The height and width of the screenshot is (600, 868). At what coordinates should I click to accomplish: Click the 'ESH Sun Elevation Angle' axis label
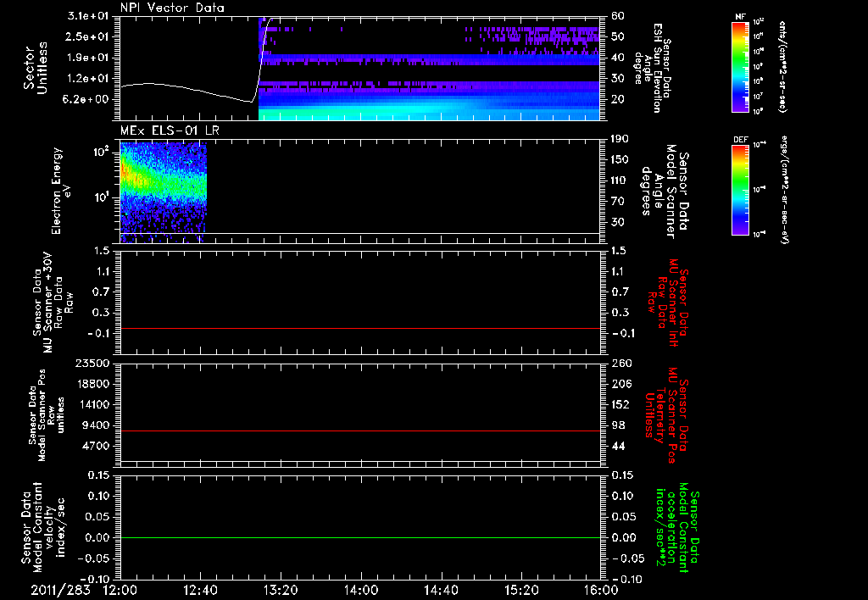tap(654, 68)
